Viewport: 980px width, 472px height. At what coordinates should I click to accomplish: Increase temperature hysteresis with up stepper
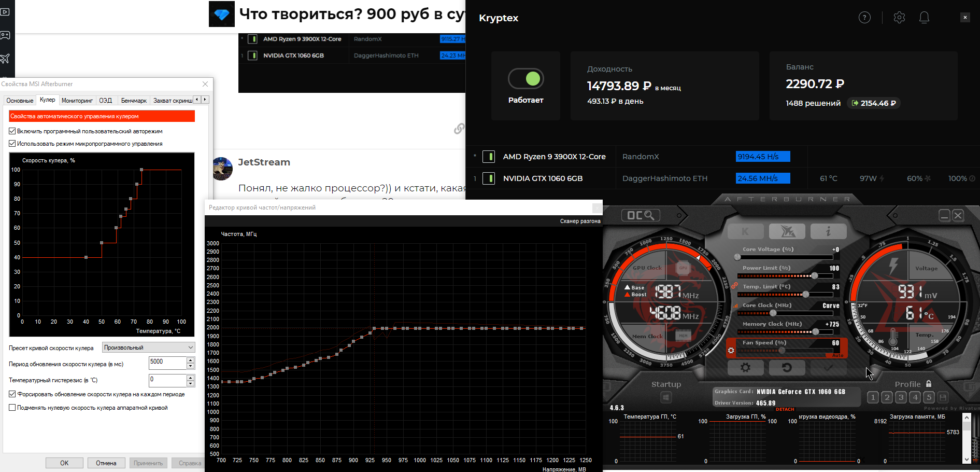point(191,378)
